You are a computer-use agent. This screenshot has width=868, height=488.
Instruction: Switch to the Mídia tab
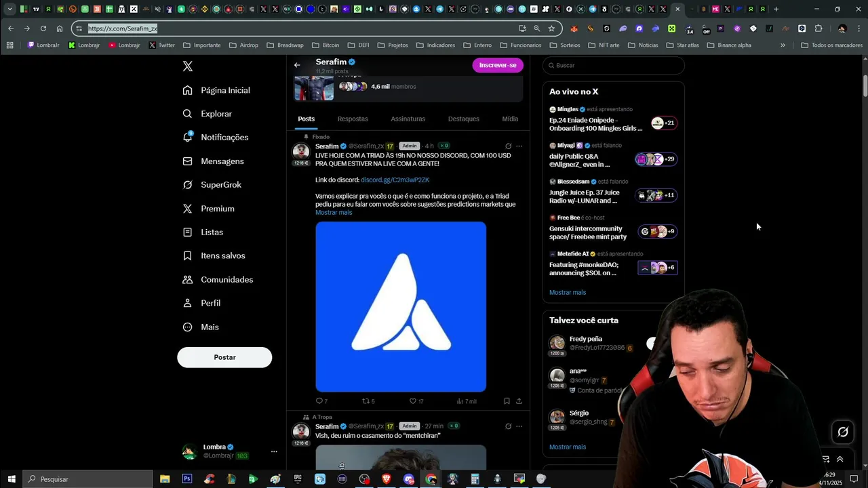coord(510,119)
